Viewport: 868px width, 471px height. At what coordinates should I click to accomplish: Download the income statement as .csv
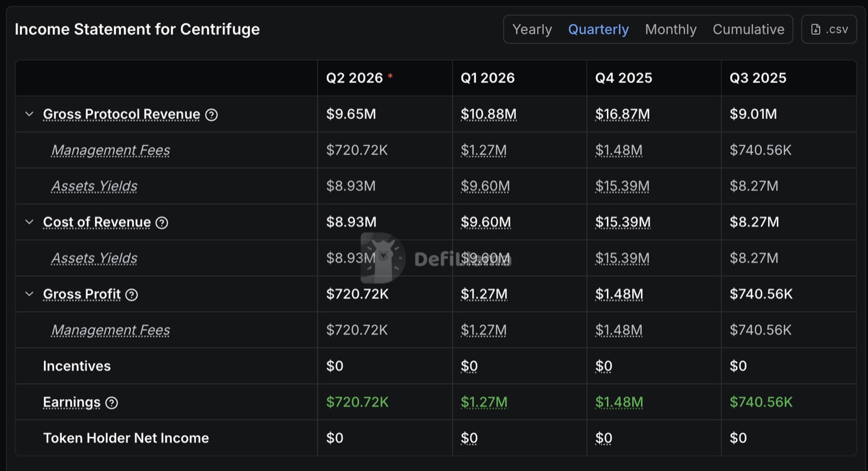(x=829, y=29)
